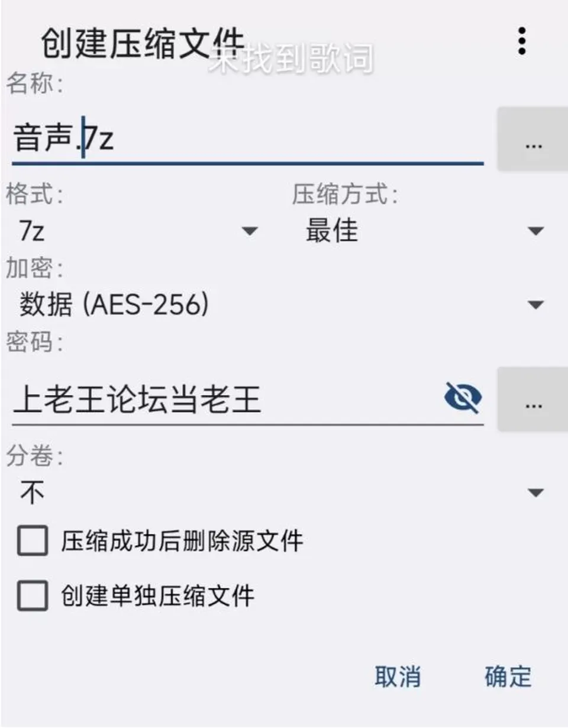
Task: Expand the 压缩方式 最佳 dropdown
Action: (x=422, y=230)
